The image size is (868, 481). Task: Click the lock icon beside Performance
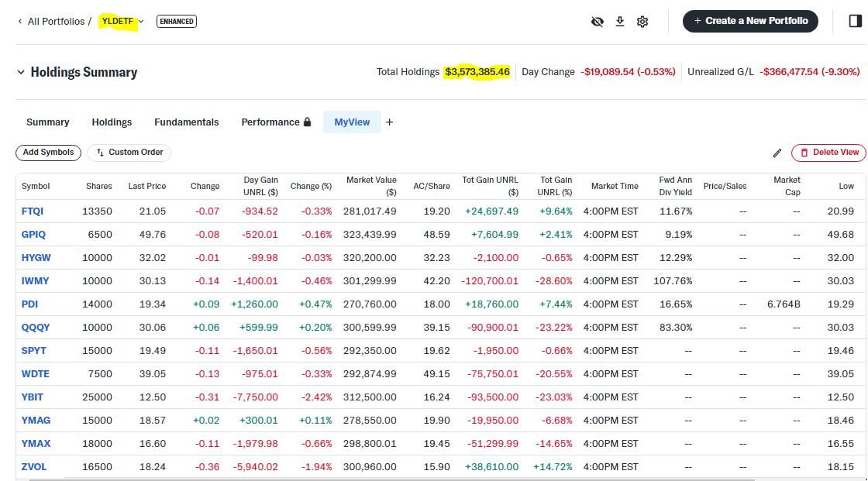[x=308, y=122]
